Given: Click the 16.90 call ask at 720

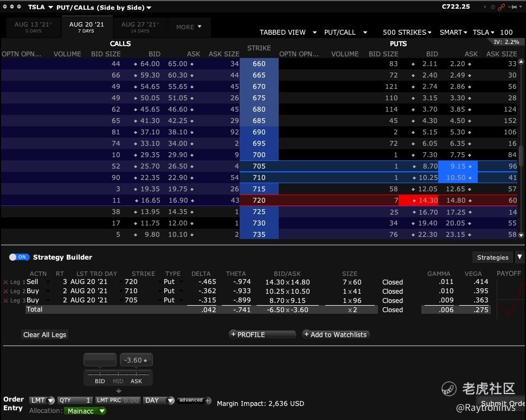Looking at the screenshot, I should click(178, 201).
